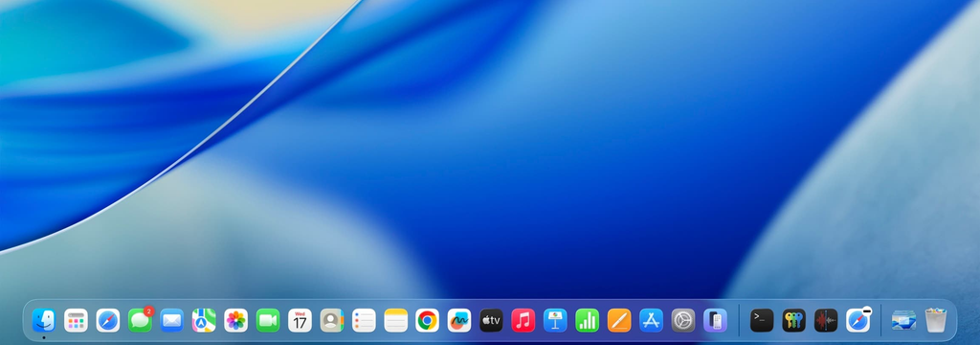This screenshot has width=980, height=345.
Task: Open Launchpad apps grid icon
Action: (76, 321)
